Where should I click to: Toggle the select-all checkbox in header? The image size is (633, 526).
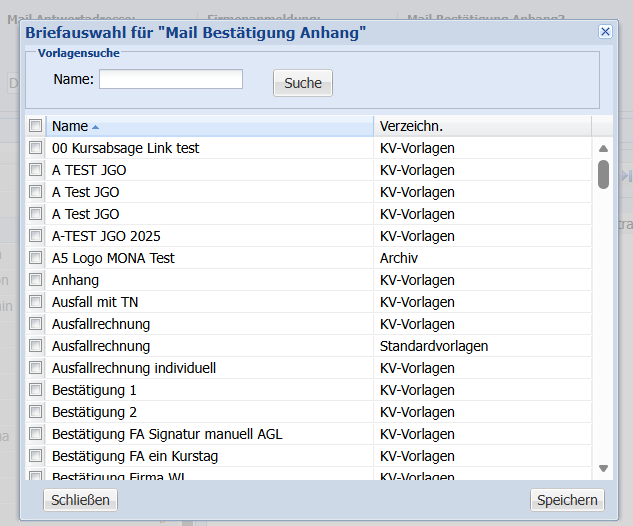[36, 126]
